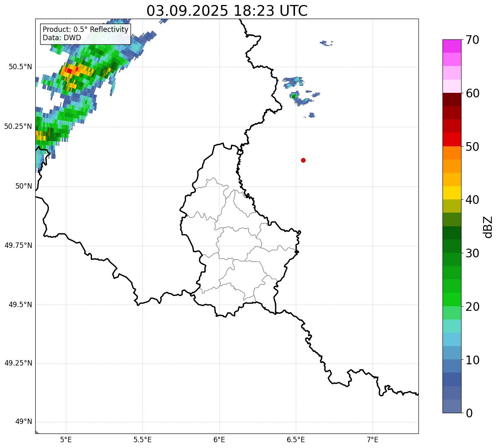Click the light blue swatch above 10 dBZ

coord(452,339)
